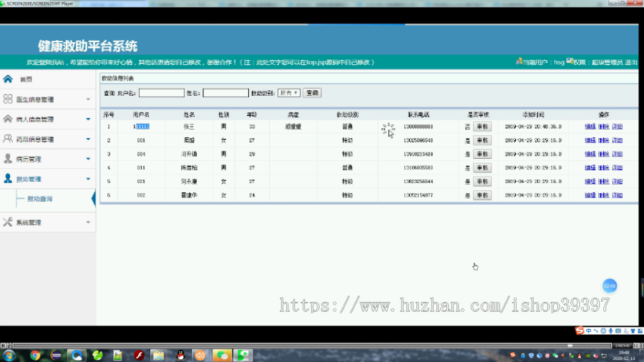Open the Flash Player taskbar icon
The height and width of the screenshot is (362, 644).
click(139, 355)
